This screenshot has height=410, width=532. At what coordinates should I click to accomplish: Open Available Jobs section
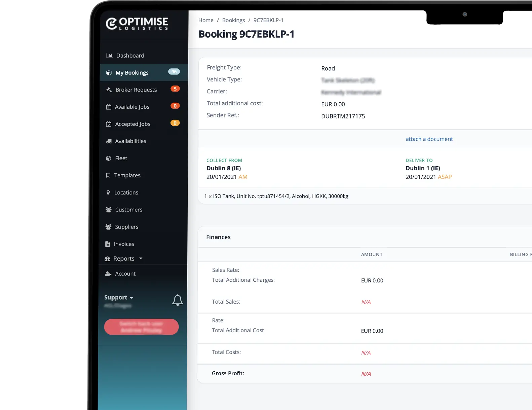click(144, 107)
